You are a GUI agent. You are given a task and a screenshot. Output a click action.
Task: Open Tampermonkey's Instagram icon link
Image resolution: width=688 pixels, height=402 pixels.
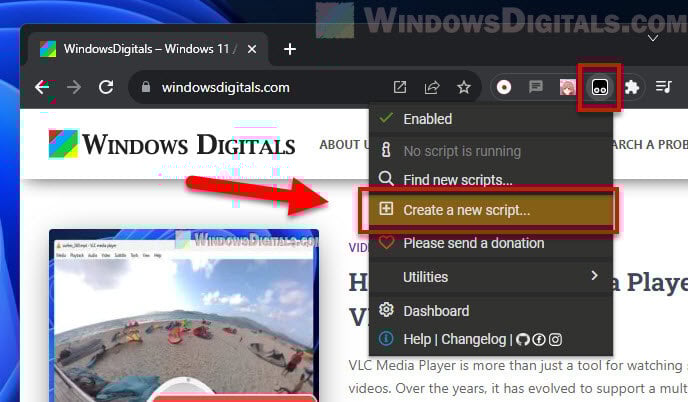(x=555, y=339)
